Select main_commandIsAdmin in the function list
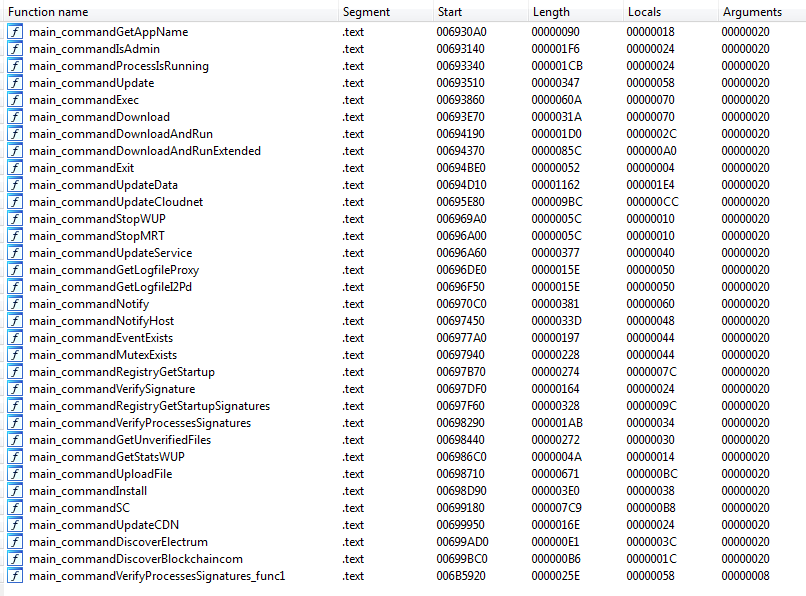The height and width of the screenshot is (596, 806). click(94, 49)
